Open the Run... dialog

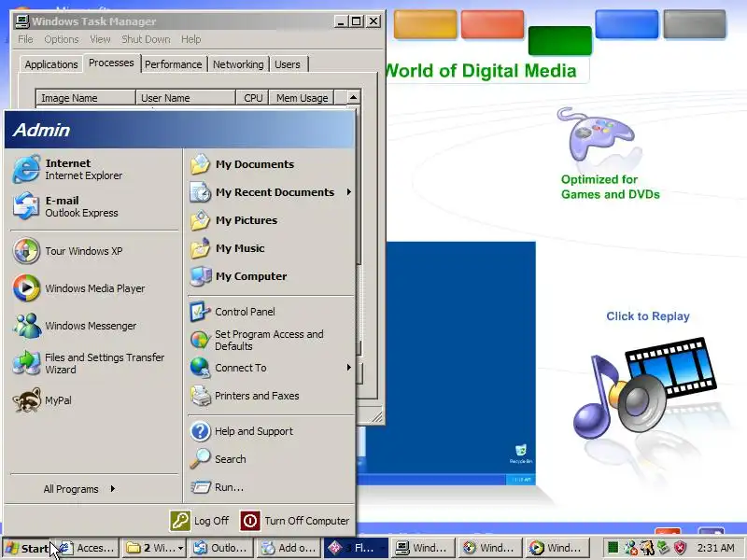pos(271,487)
